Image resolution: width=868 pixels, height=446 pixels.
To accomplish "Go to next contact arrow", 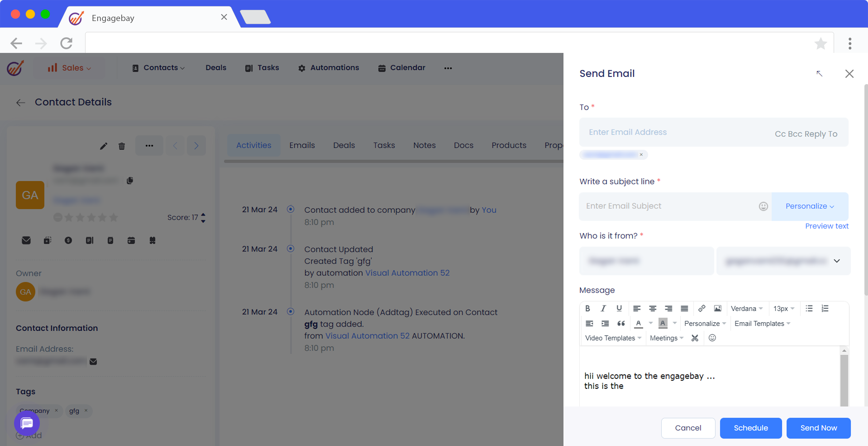I will pos(196,146).
